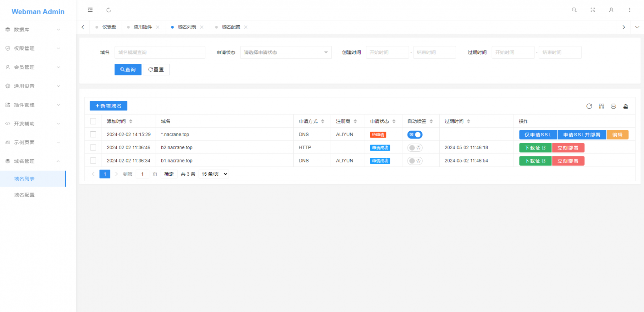Click the 确定 page jump button
The image size is (644, 312).
click(169, 174)
